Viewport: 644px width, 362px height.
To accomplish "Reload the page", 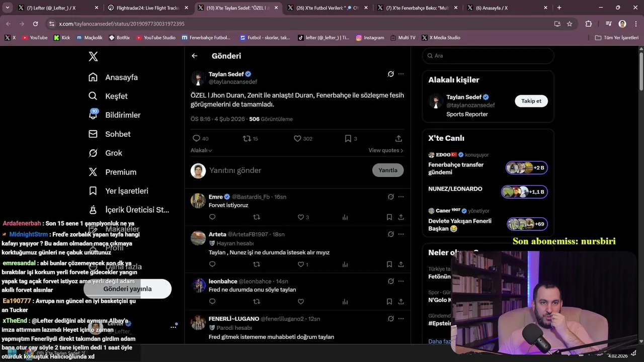I will tap(35, 24).
